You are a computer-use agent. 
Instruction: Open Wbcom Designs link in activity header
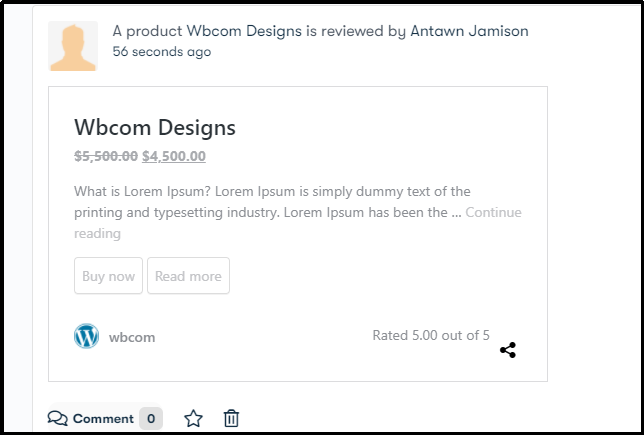pyautogui.click(x=244, y=31)
